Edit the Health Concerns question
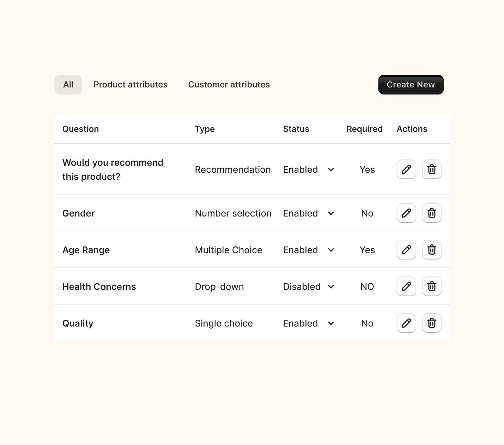This screenshot has height=445, width=504. click(x=406, y=286)
